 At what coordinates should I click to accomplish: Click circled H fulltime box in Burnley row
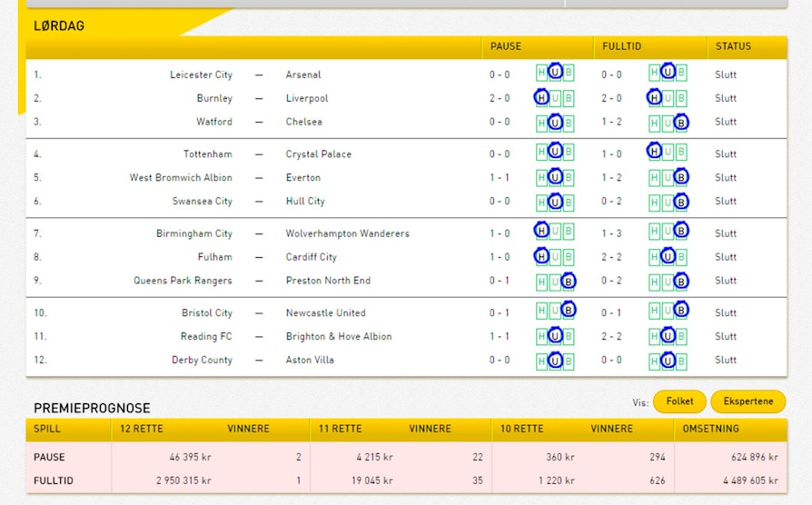(x=654, y=97)
